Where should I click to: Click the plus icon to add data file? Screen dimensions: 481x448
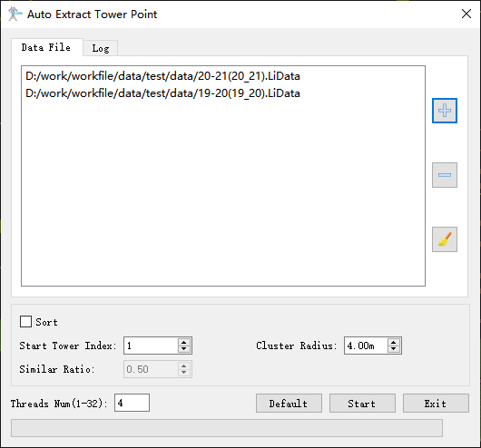(445, 111)
